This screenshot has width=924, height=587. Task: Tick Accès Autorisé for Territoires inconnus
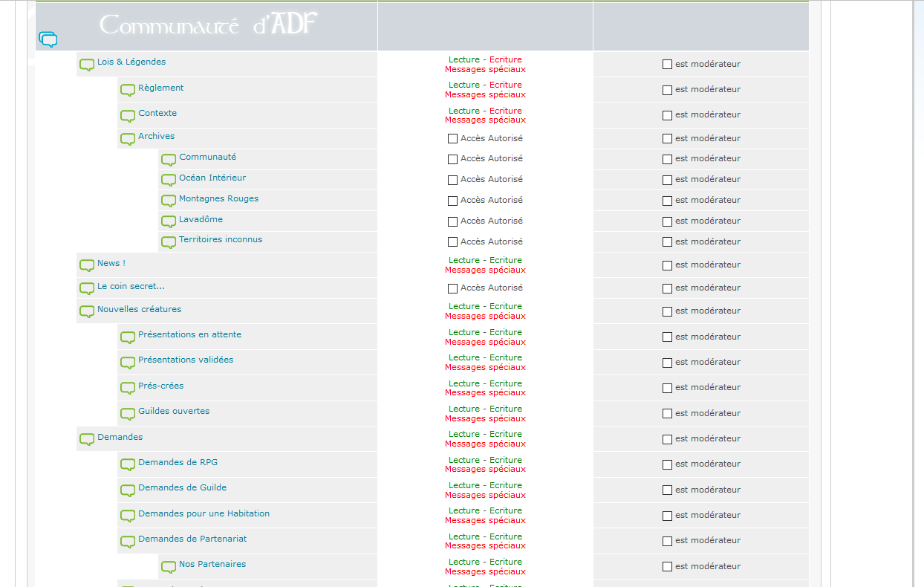(452, 242)
